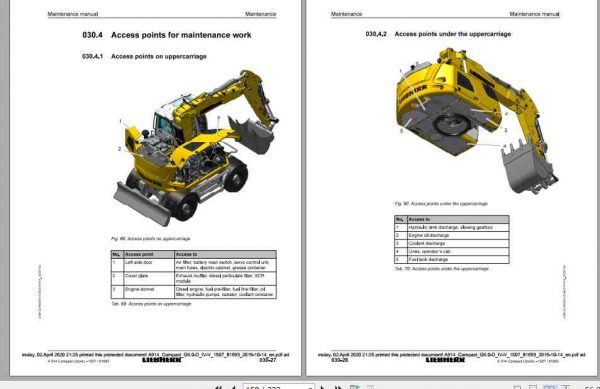Go to the next page using the arrow

pyautogui.click(x=323, y=387)
